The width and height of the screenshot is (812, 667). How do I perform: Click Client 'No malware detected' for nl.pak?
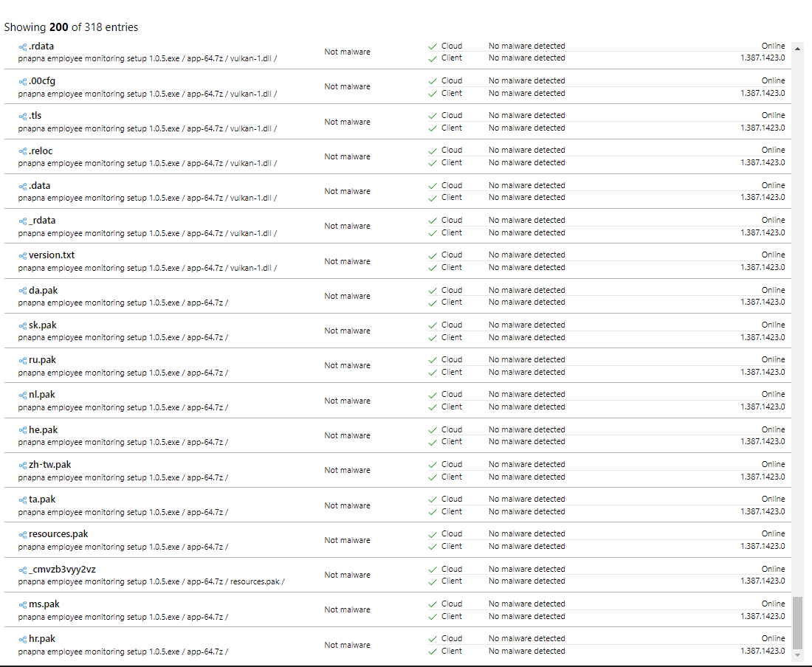526,407
